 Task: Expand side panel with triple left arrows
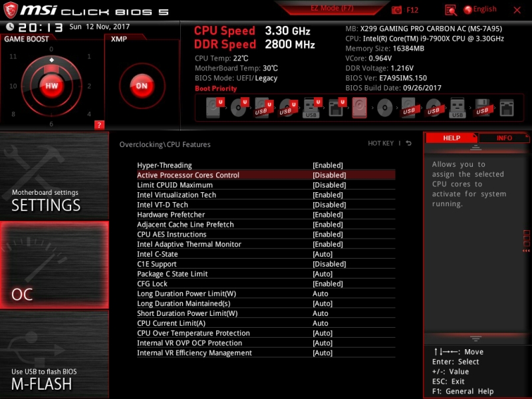click(526, 251)
